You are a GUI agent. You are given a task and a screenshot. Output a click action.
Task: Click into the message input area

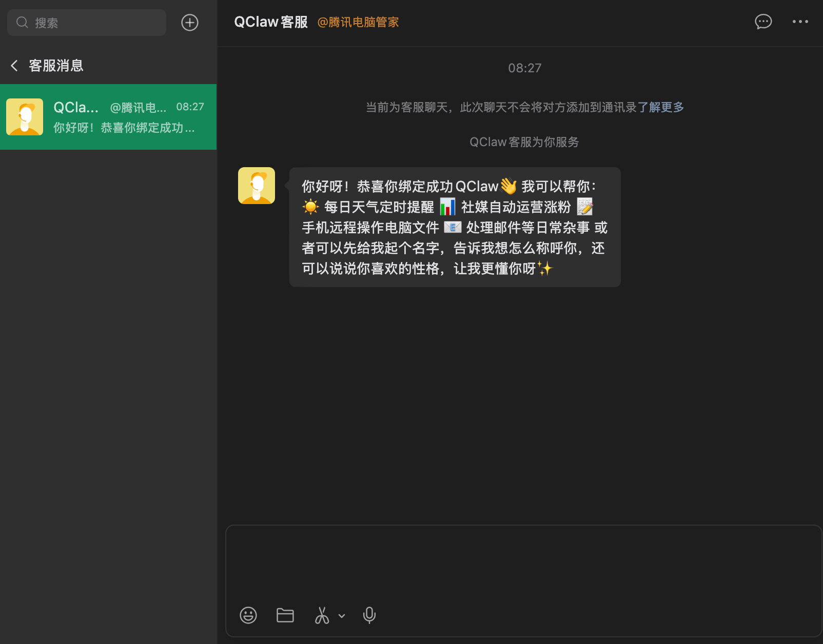[x=523, y=564]
